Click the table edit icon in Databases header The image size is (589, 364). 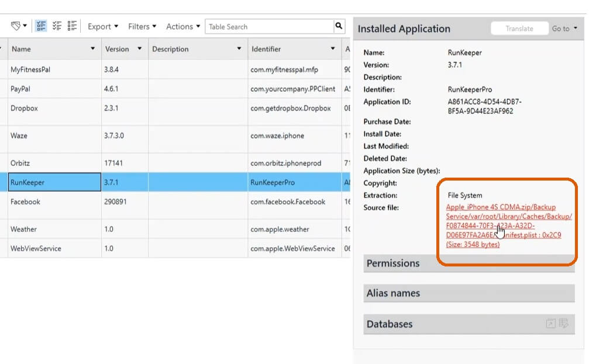564,324
